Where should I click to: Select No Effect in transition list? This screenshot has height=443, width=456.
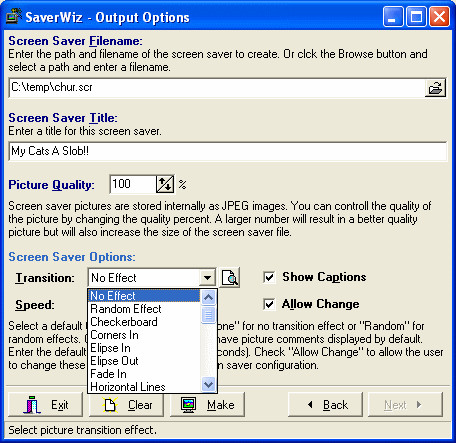pyautogui.click(x=144, y=296)
